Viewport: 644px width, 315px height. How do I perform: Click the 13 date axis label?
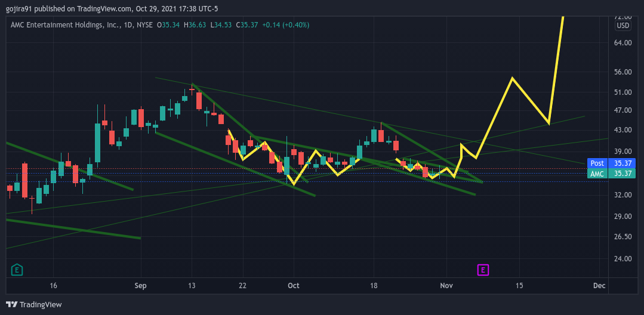pyautogui.click(x=192, y=285)
